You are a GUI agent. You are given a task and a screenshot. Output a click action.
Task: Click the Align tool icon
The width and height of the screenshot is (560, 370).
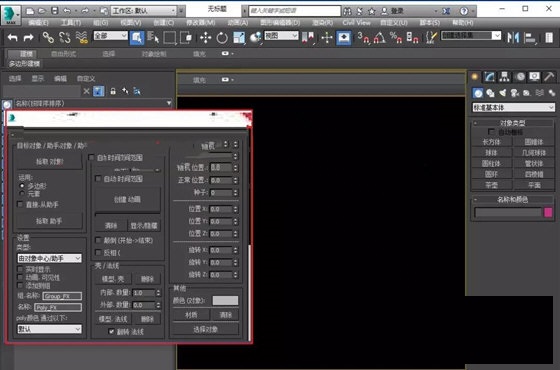530,37
